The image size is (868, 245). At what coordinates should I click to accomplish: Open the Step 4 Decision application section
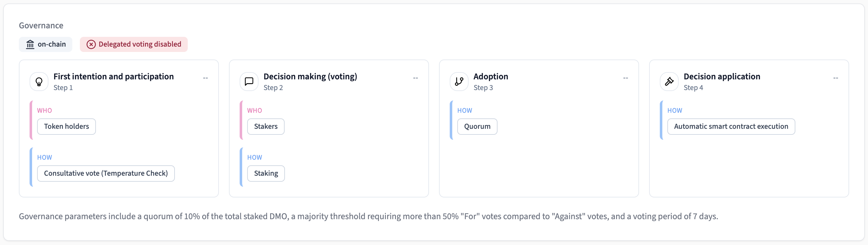tap(836, 77)
